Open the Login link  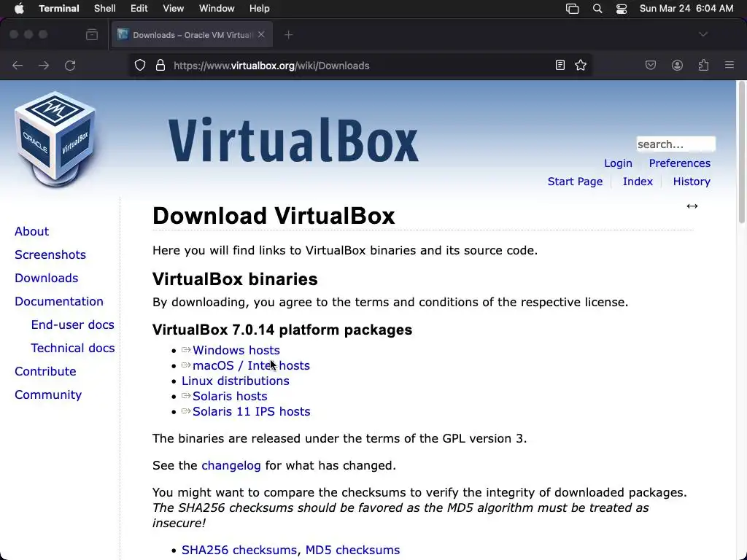pyautogui.click(x=618, y=163)
